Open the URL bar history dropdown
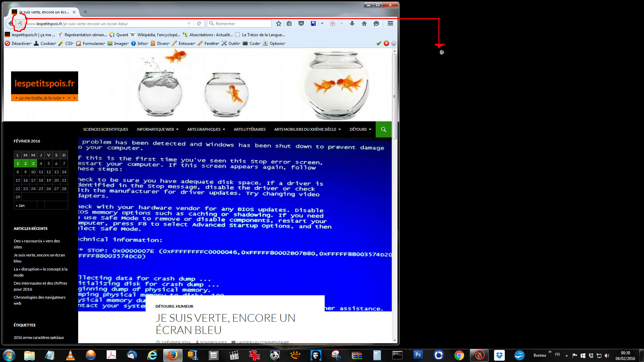 click(x=189, y=23)
